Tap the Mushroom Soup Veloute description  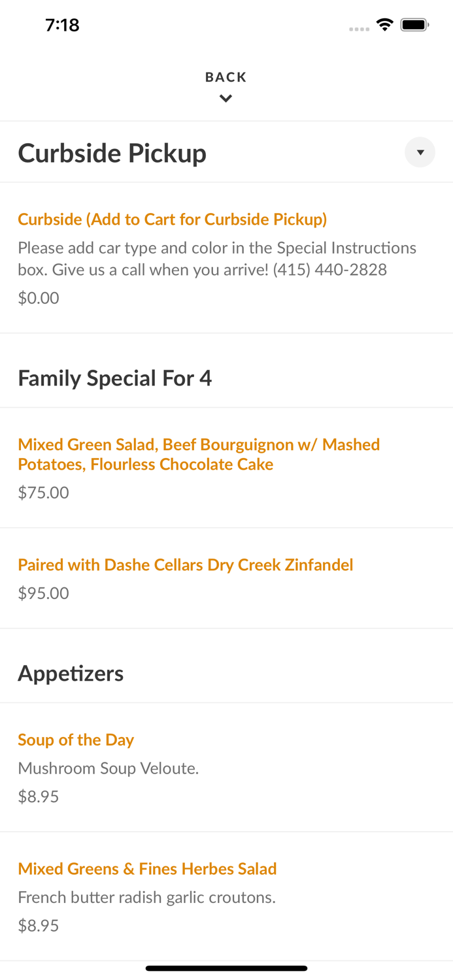[108, 768]
